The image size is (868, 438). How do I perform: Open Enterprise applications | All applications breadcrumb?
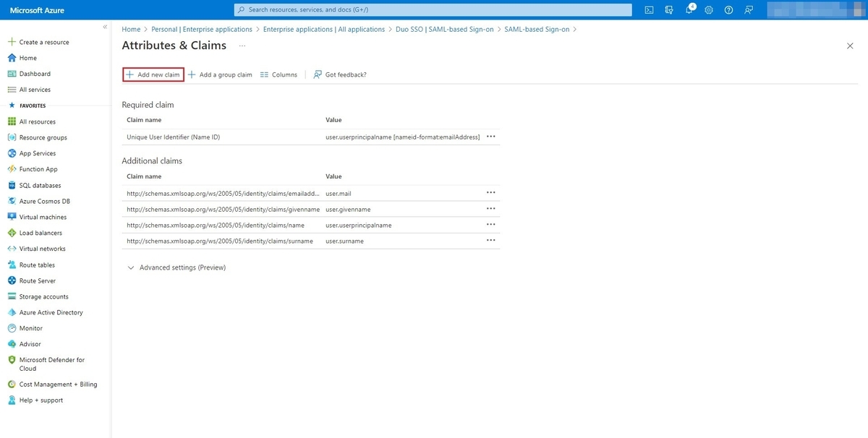coord(324,30)
